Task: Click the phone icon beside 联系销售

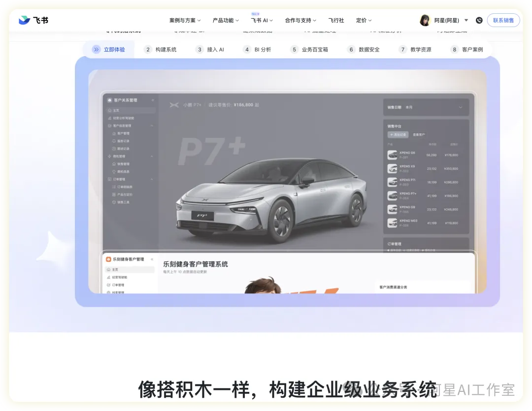Action: click(x=479, y=20)
